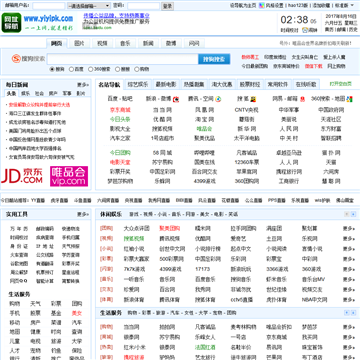The width and height of the screenshot is (360, 360).
Task: Switch to the 音乐 search tab
Action: 125,43
